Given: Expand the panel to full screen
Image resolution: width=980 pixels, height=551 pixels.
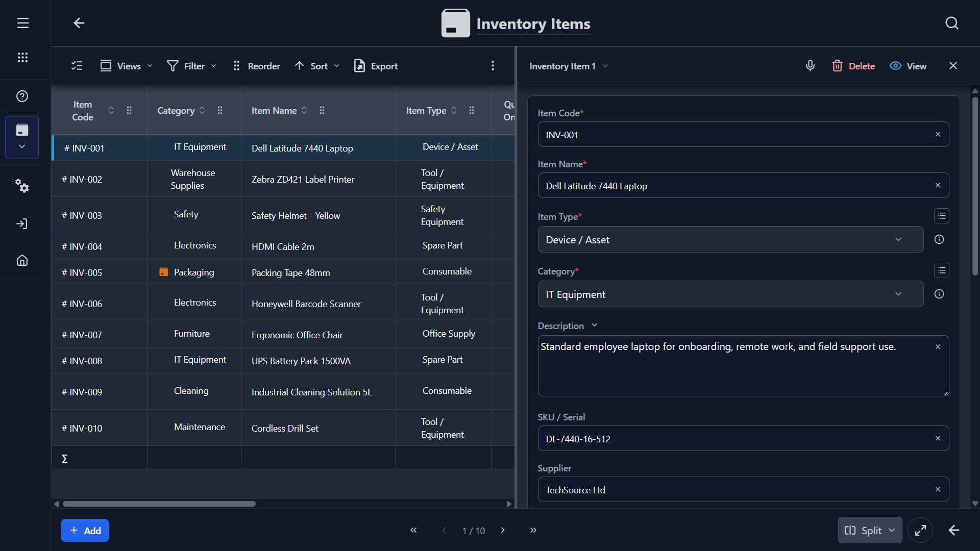Looking at the screenshot, I should tap(920, 531).
